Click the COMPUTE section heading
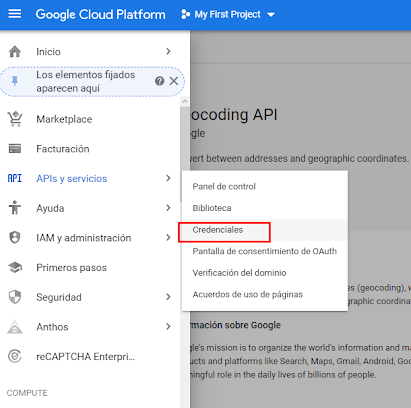Viewport: 411px width, 408px height. pos(27,393)
